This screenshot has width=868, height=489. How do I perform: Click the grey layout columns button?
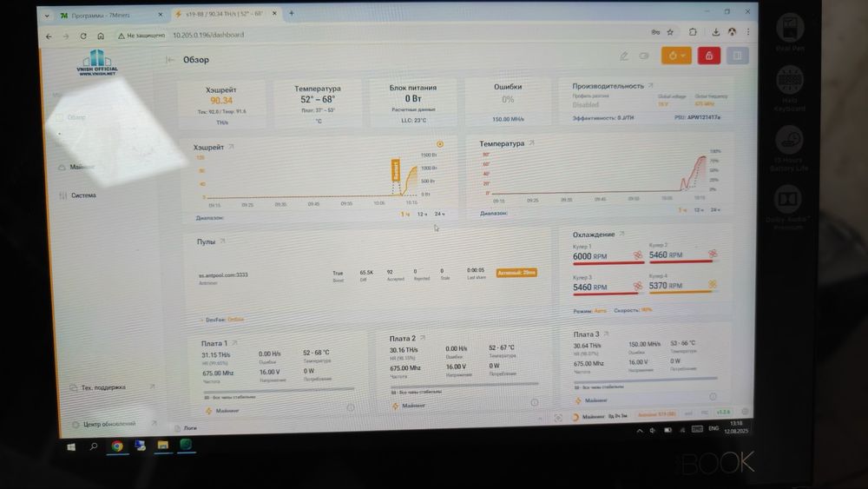[737, 56]
